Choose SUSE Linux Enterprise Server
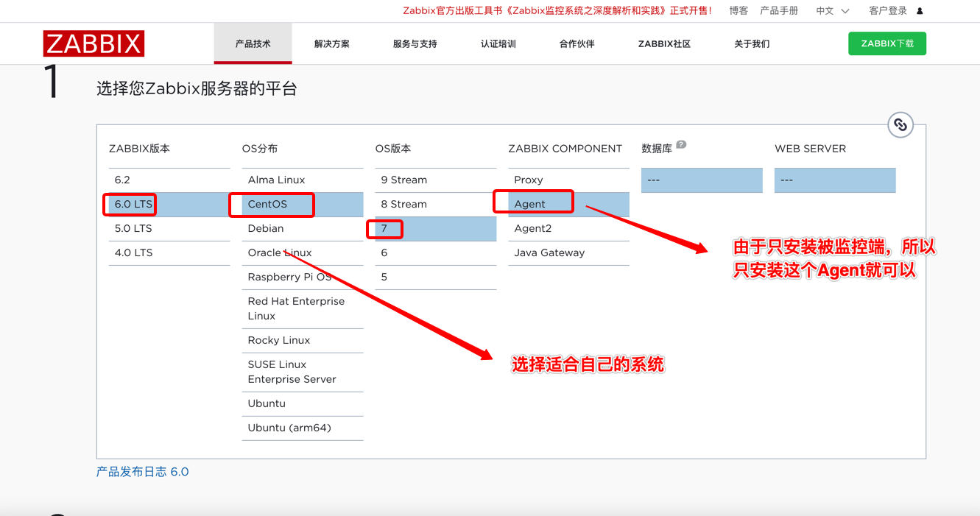Viewport: 980px width, 516px height. [303, 372]
